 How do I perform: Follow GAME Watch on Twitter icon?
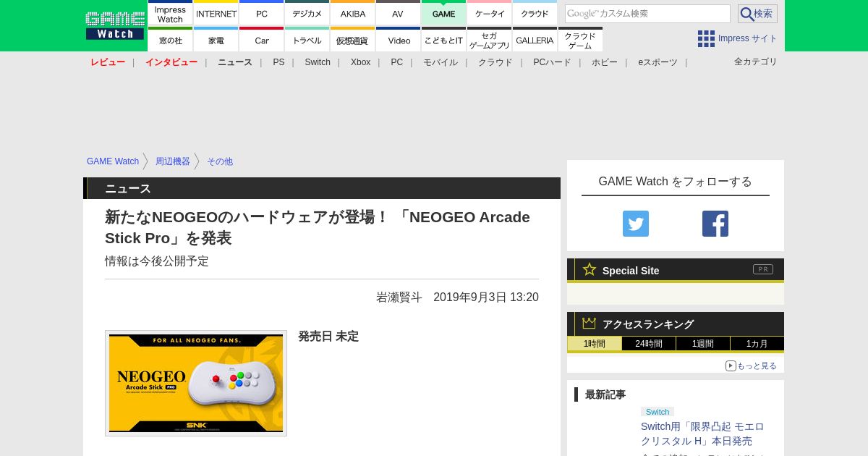pyautogui.click(x=636, y=224)
